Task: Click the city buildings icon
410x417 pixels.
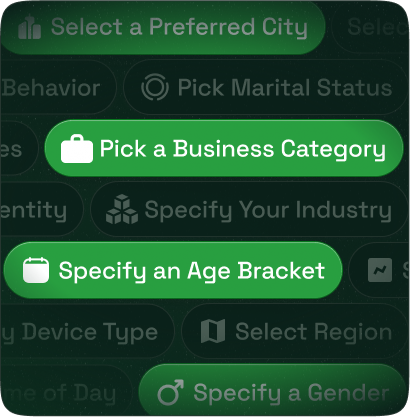Action: pos(30,27)
